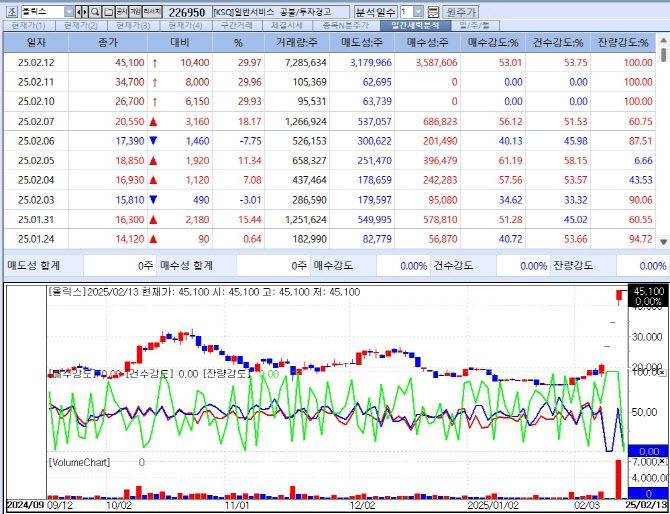Click the 거래량:주 column header
This screenshot has height=514, width=670.
pos(297,43)
